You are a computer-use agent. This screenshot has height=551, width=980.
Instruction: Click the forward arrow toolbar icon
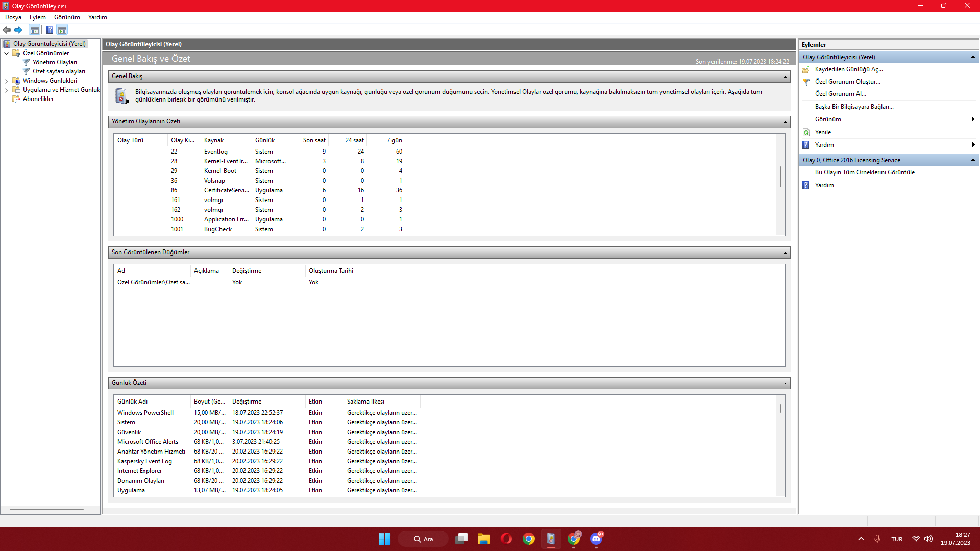[x=18, y=30]
